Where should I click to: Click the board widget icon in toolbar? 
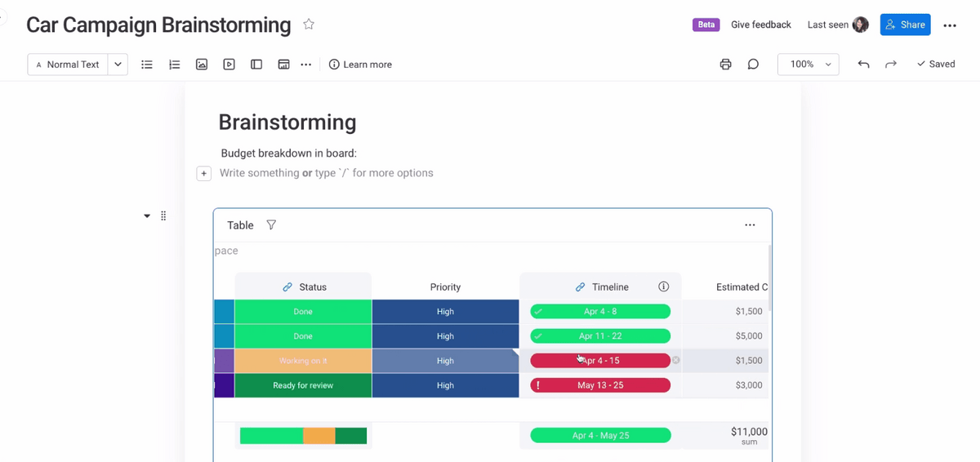[283, 64]
